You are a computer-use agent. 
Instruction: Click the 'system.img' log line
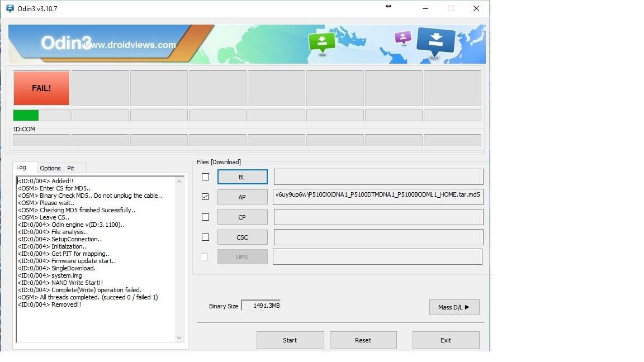point(50,276)
